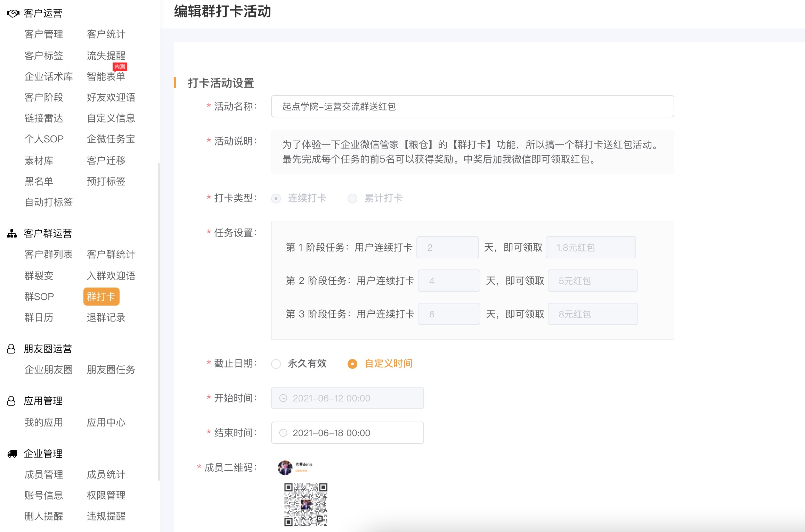Viewport: 805px width, 532px height.
Task: Click the clock icon in 结束时间 field
Action: 283,433
